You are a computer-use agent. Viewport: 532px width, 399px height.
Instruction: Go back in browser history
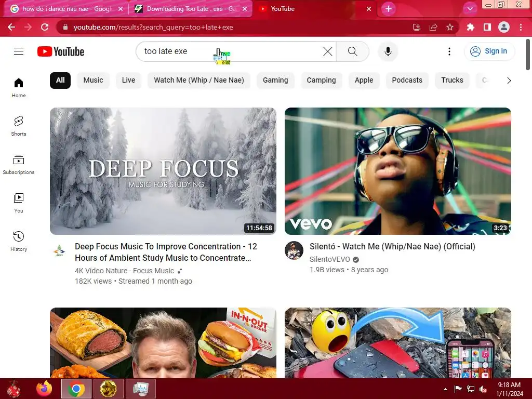point(11,27)
